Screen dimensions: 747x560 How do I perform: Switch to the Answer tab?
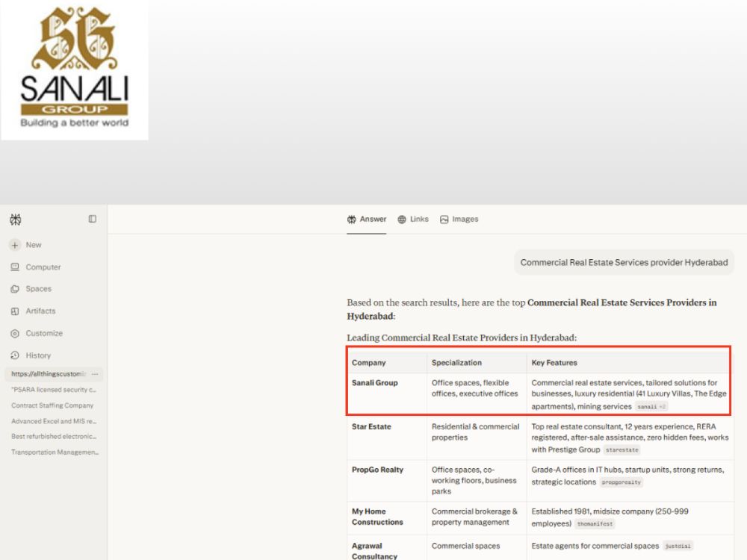pyautogui.click(x=366, y=220)
